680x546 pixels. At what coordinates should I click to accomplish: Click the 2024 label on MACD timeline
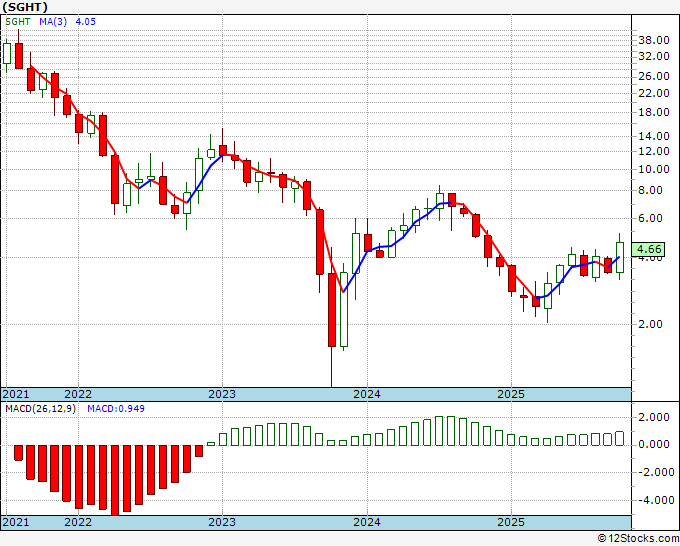coord(367,522)
